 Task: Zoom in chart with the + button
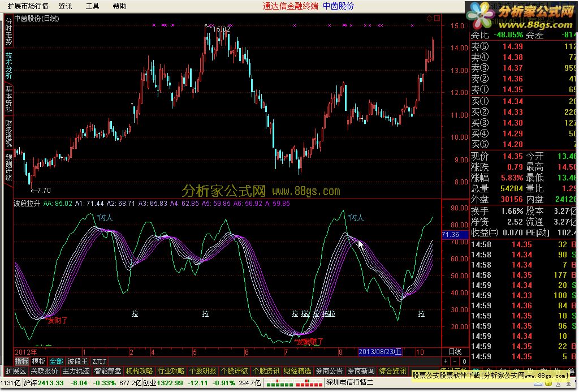446,361
